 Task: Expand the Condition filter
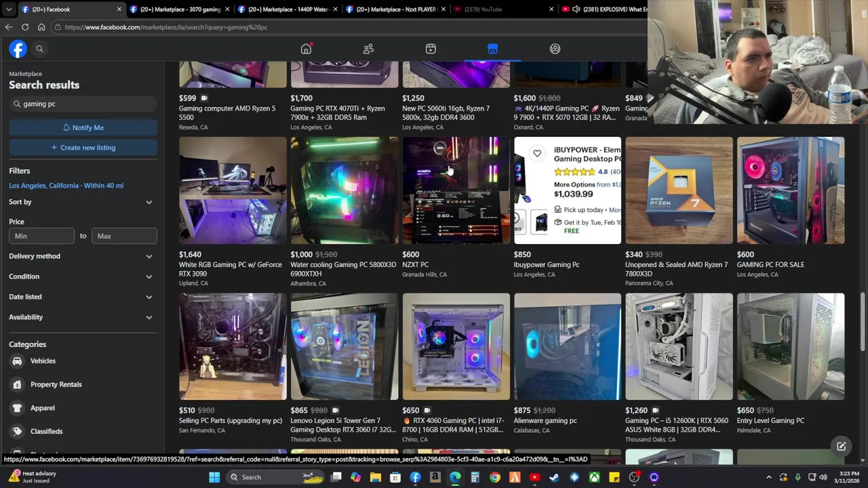click(83, 277)
